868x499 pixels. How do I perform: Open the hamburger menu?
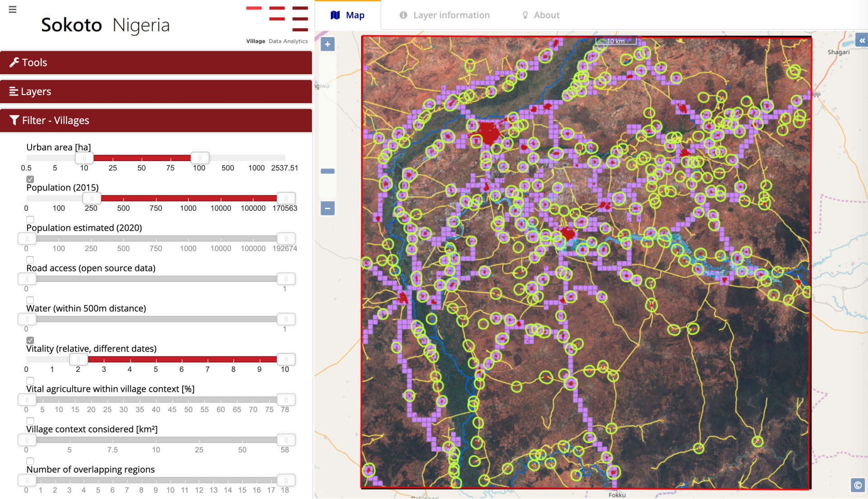[13, 10]
